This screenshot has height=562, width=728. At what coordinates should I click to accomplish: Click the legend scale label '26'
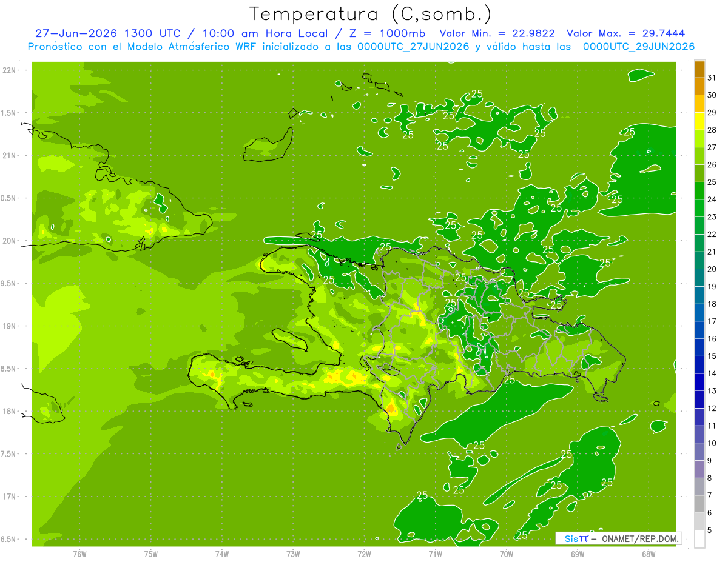pyautogui.click(x=712, y=165)
